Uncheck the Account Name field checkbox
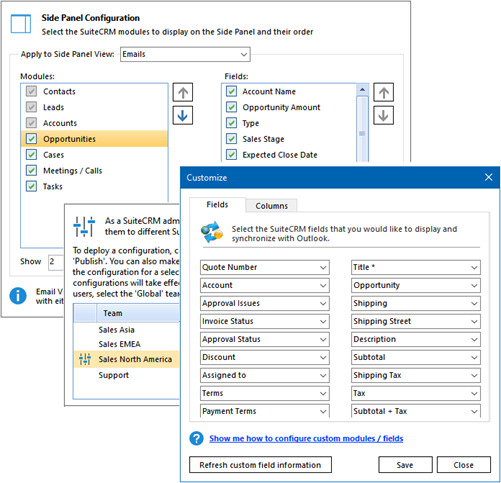Viewport: 501px width, 483px height. point(231,91)
